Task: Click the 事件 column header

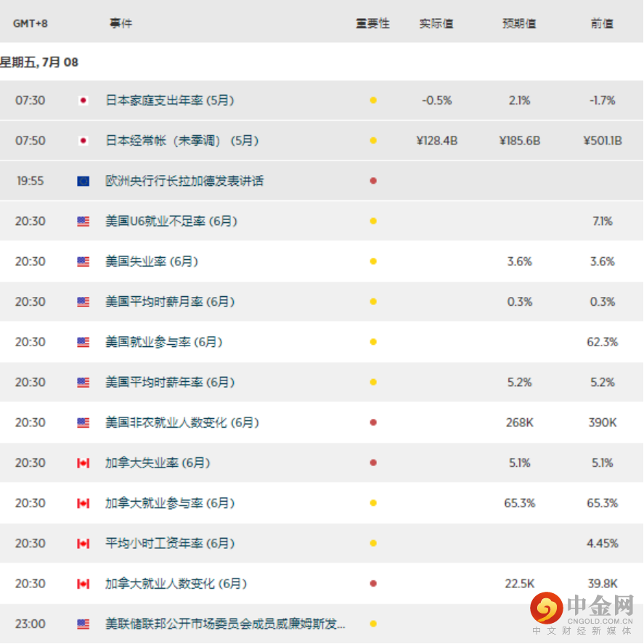Action: [121, 23]
